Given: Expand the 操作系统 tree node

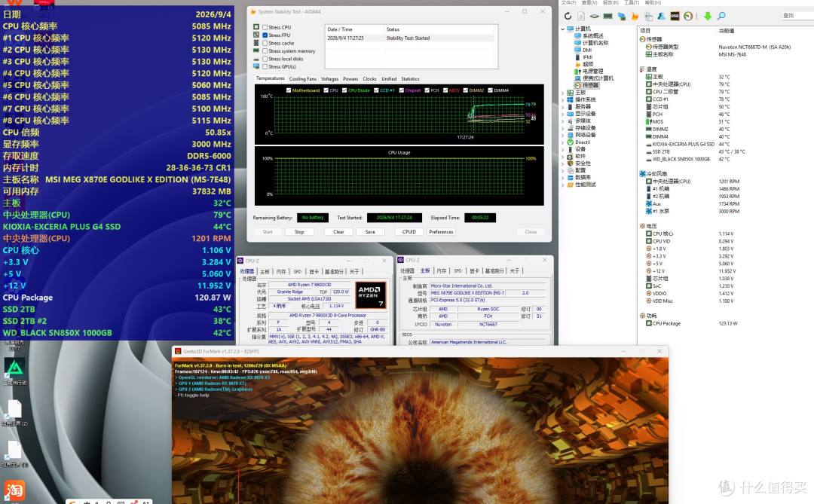Looking at the screenshot, I should tap(563, 99).
